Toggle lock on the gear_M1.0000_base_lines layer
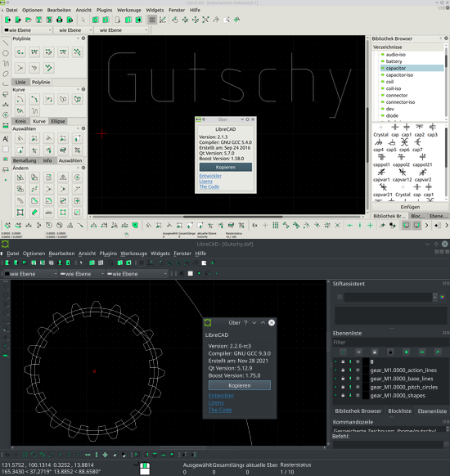450x476 pixels. (x=343, y=379)
